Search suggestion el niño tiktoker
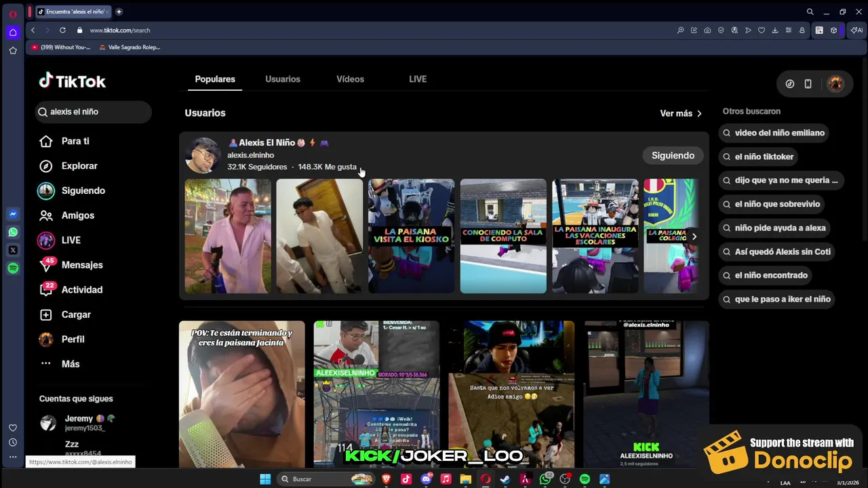The image size is (868, 488). [x=757, y=157]
